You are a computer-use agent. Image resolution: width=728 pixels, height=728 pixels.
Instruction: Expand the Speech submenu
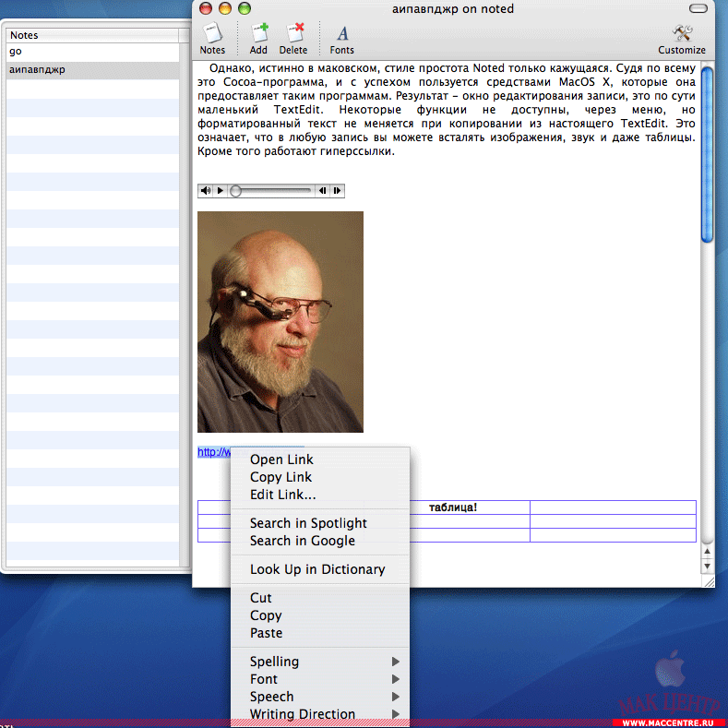(320, 697)
